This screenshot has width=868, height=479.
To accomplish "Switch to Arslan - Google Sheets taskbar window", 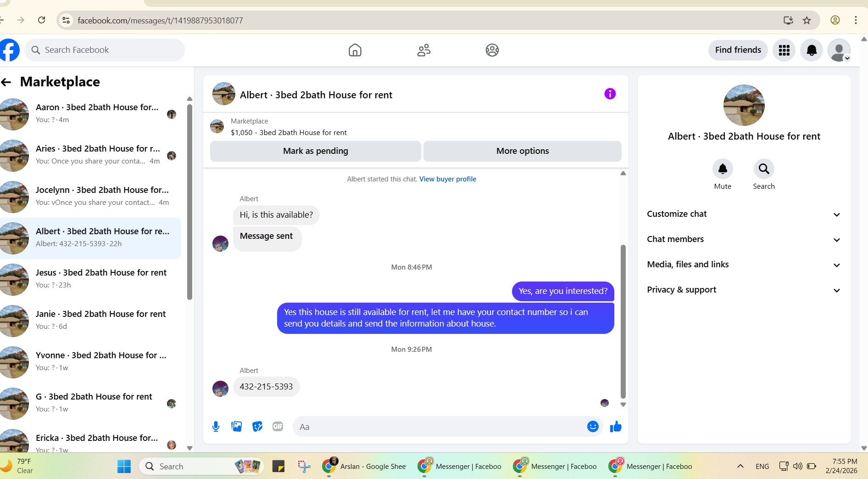I will (364, 466).
